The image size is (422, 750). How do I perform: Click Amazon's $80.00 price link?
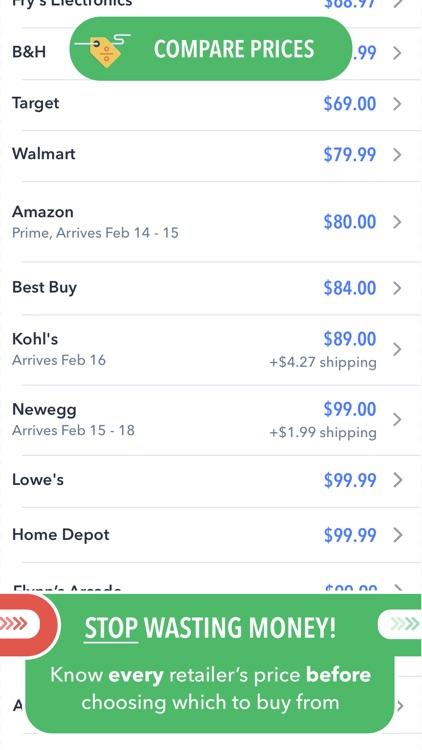(350, 222)
